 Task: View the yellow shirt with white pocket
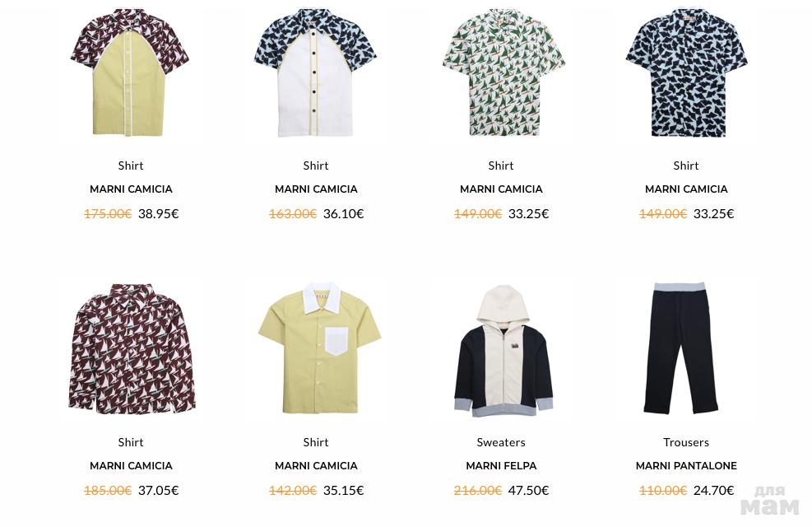click(x=319, y=348)
